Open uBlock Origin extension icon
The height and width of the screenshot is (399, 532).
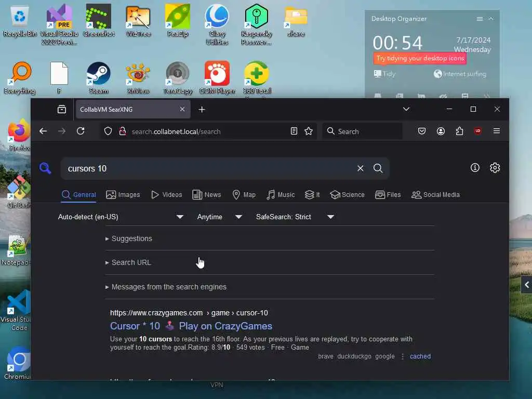(x=478, y=131)
